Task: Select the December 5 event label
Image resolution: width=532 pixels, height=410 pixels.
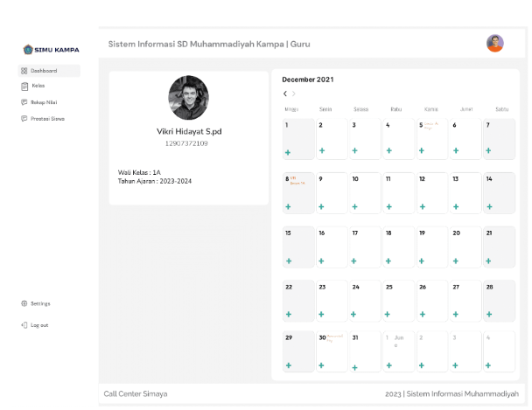Action: pyautogui.click(x=430, y=126)
